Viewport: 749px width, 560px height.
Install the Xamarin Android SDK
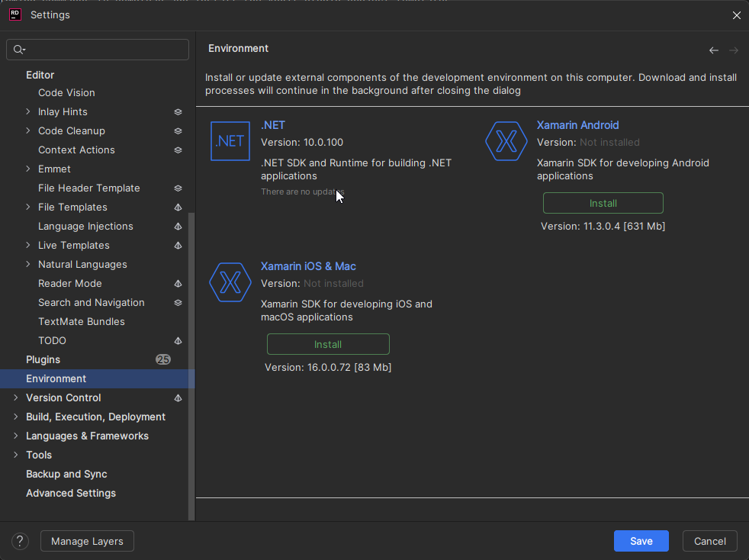click(x=603, y=203)
